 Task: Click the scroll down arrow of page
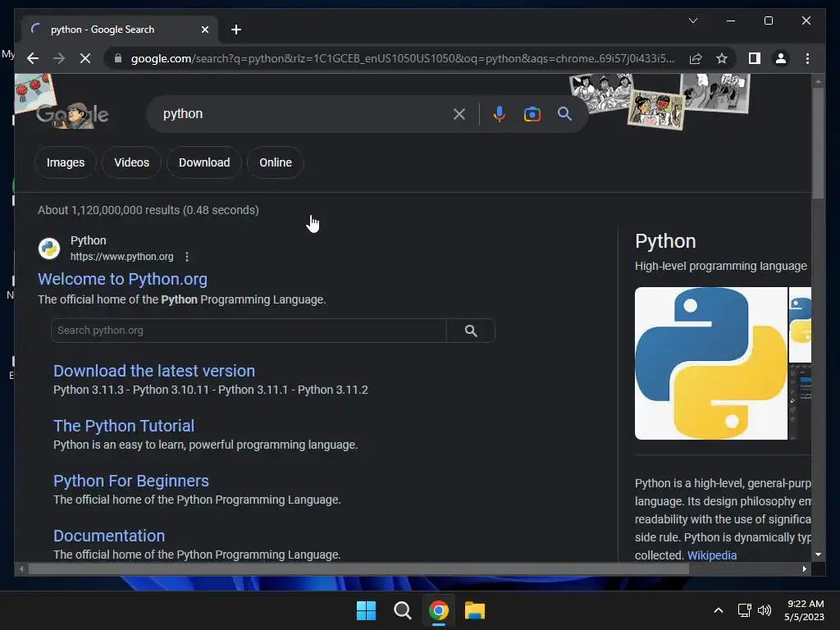point(818,555)
